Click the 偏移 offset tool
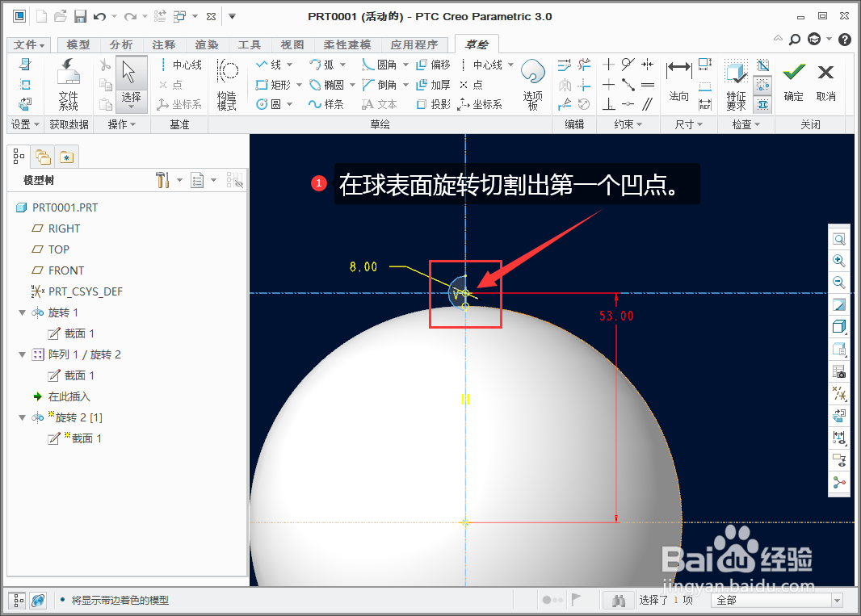Image resolution: width=861 pixels, height=616 pixels. click(x=433, y=65)
